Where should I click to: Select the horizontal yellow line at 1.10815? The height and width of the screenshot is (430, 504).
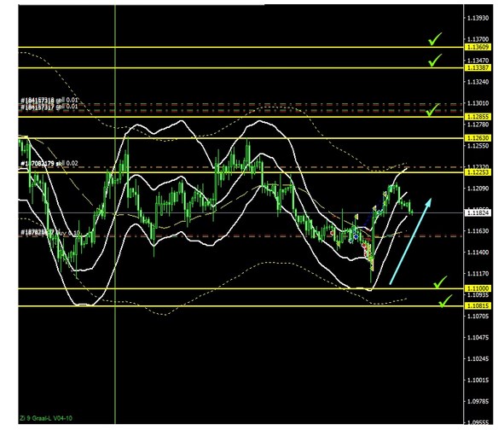240,305
